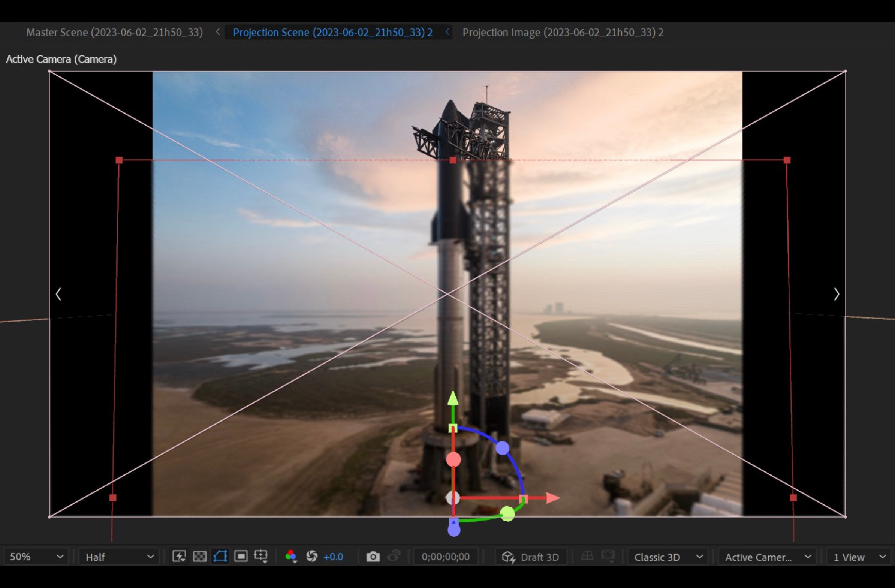Image resolution: width=895 pixels, height=588 pixels.
Task: Click the 0;00;00;00 timecode field
Action: pos(446,557)
